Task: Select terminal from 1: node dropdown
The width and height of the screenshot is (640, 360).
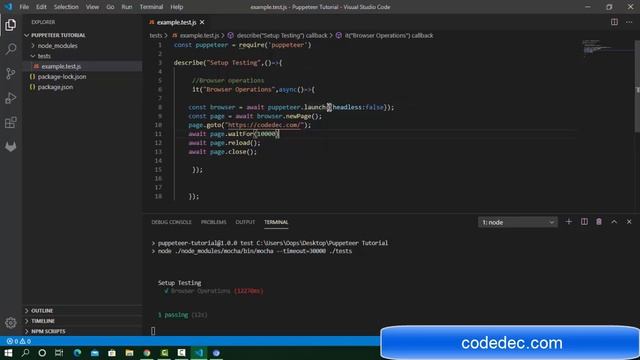Action: [518, 222]
